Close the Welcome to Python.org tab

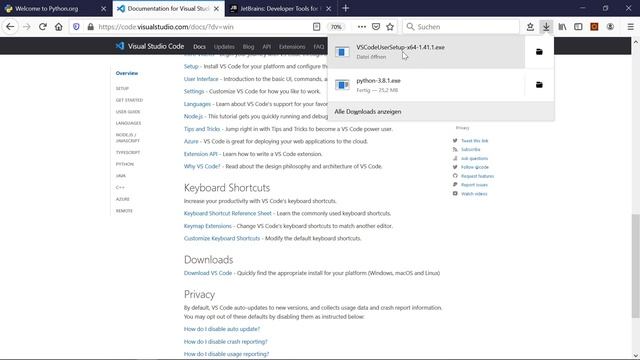103,8
